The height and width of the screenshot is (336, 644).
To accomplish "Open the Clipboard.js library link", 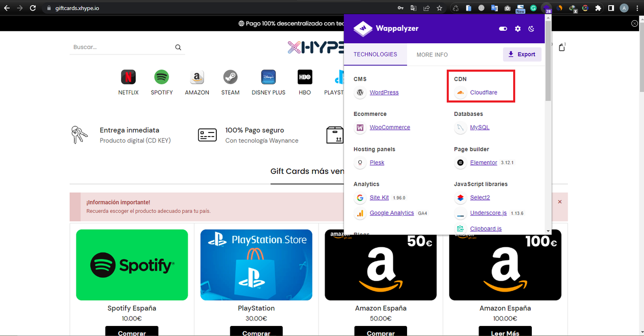I will (486, 229).
